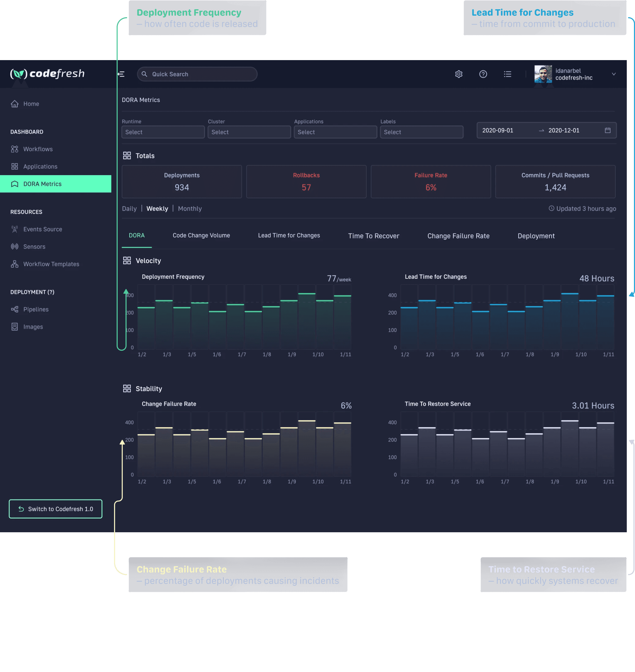
Task: Switch to Monthly view
Action: (x=190, y=209)
